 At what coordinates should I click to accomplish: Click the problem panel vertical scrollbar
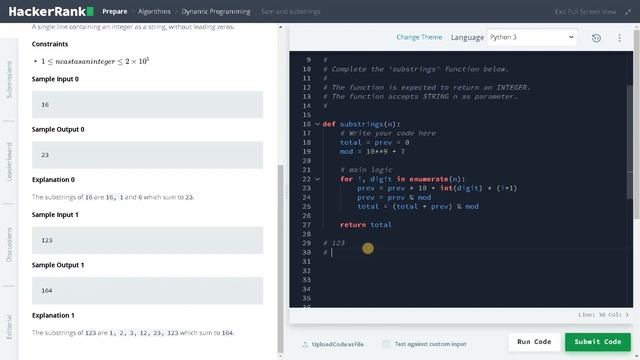point(280,259)
